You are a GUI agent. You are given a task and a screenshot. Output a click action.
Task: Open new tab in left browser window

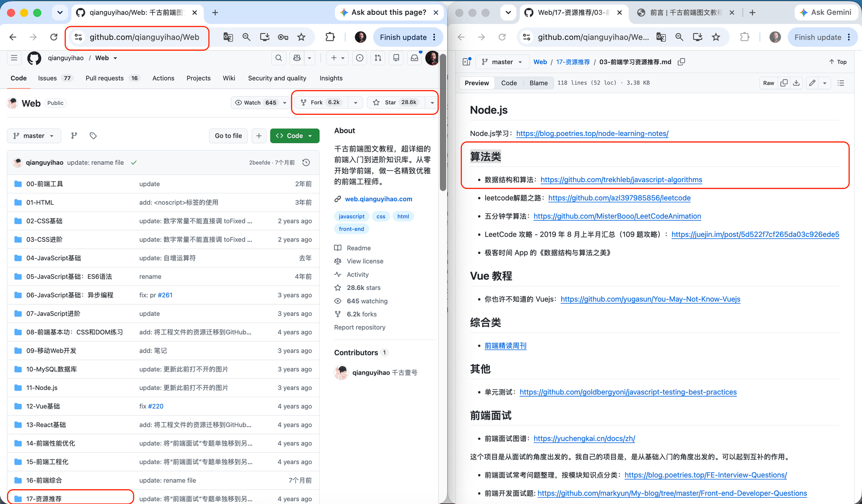[x=215, y=13]
